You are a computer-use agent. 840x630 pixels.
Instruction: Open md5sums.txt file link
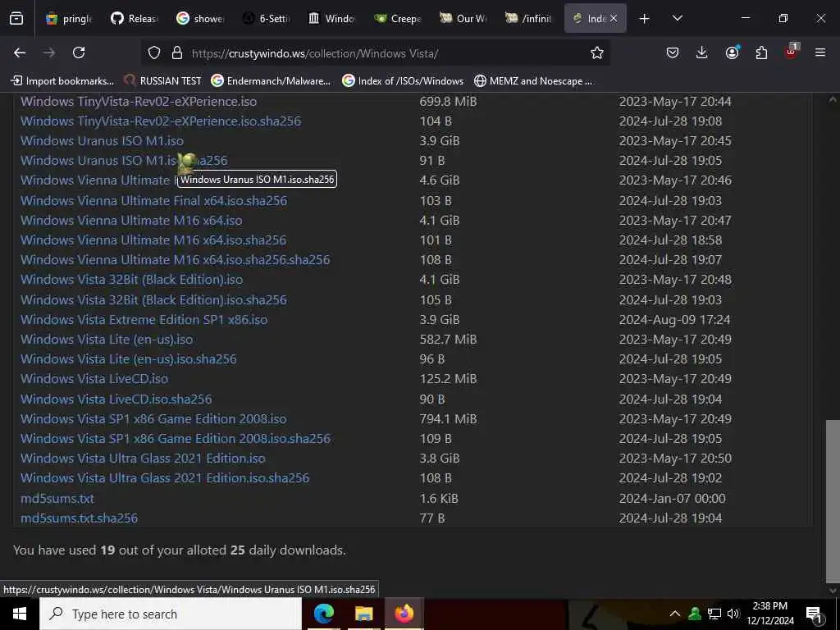[x=57, y=498]
